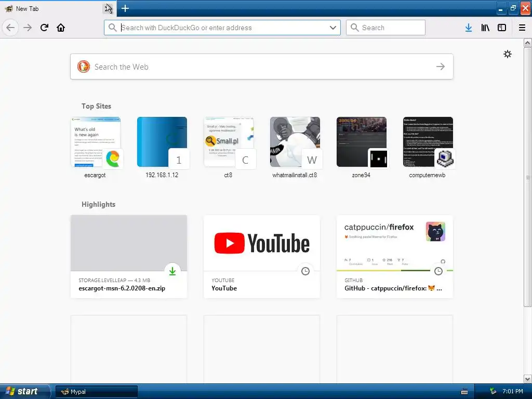Go back with the Back arrow button
Viewport: 532px width, 399px height.
(x=10, y=28)
